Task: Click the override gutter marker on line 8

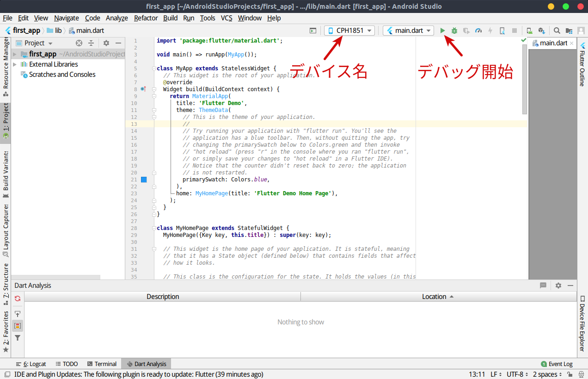Action: 143,89
